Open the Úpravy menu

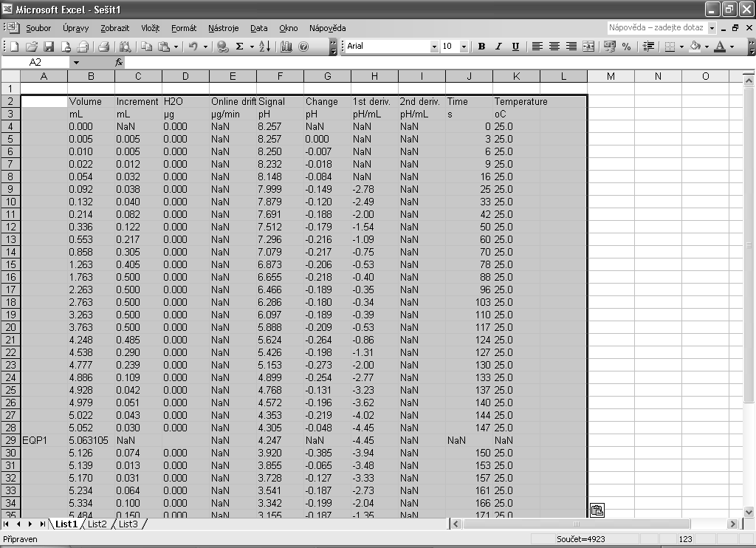pos(76,28)
